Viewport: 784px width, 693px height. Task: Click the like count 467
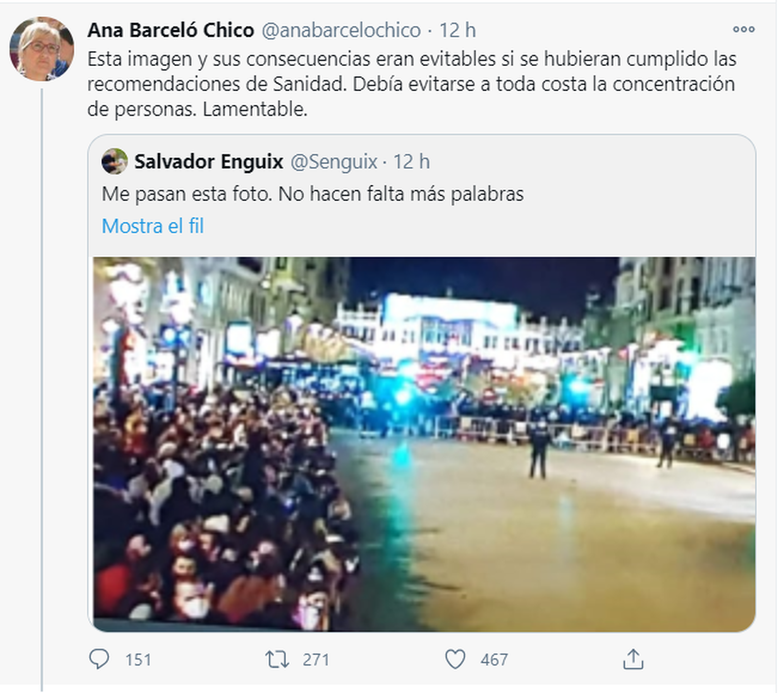click(x=494, y=660)
